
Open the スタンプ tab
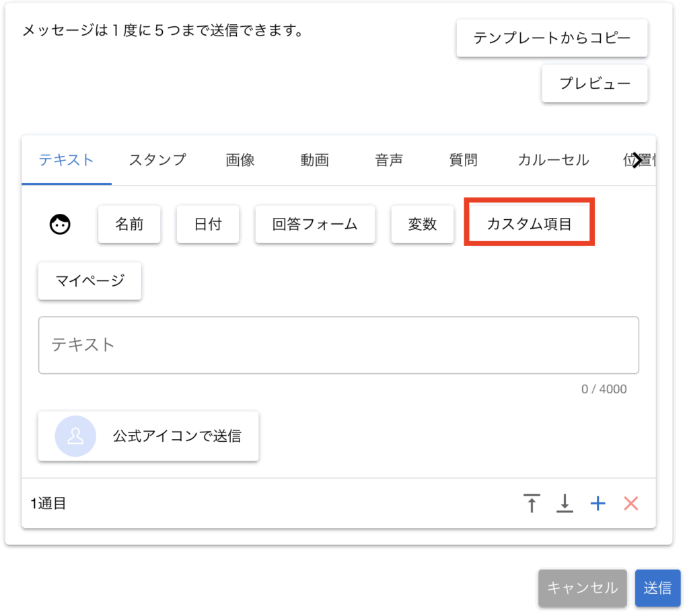157,160
